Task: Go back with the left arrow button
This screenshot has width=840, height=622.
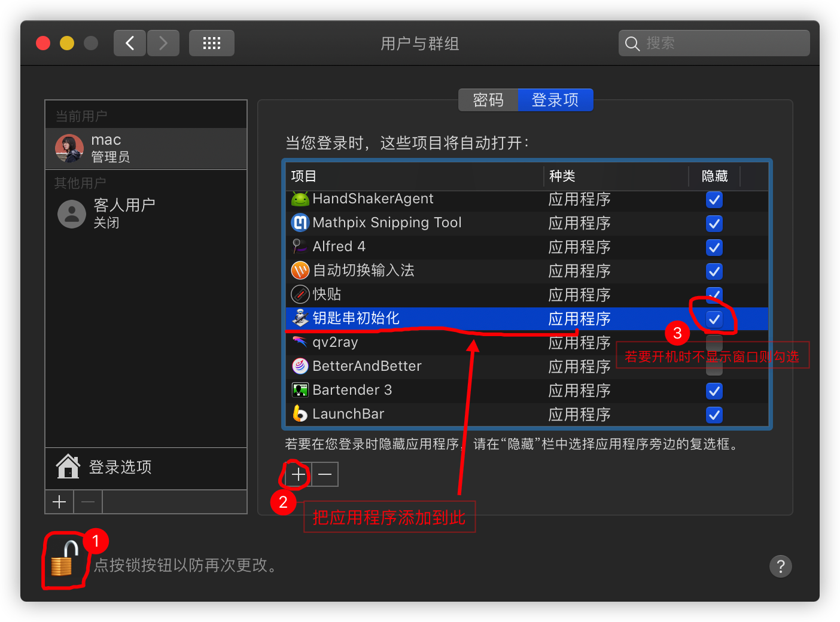Action: coord(130,43)
